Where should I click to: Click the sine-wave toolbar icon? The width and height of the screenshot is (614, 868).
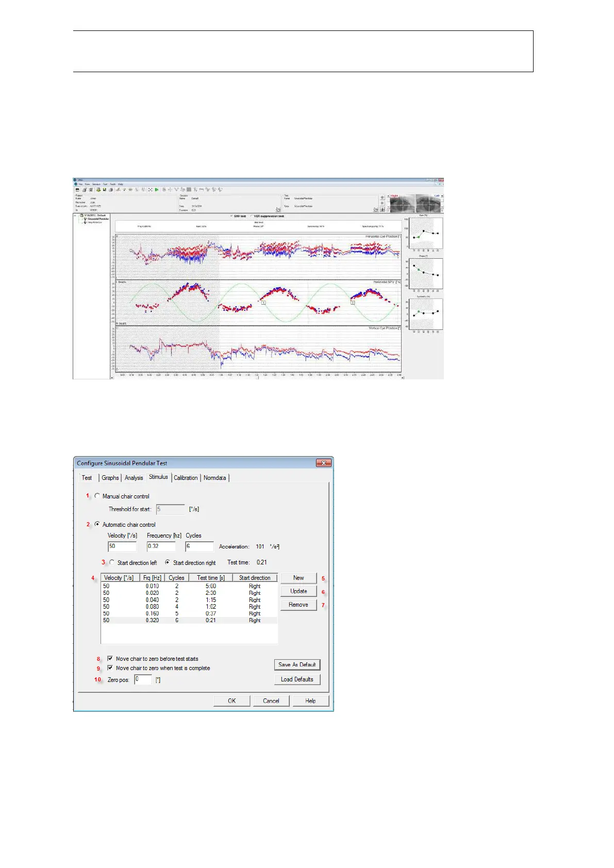[176, 190]
